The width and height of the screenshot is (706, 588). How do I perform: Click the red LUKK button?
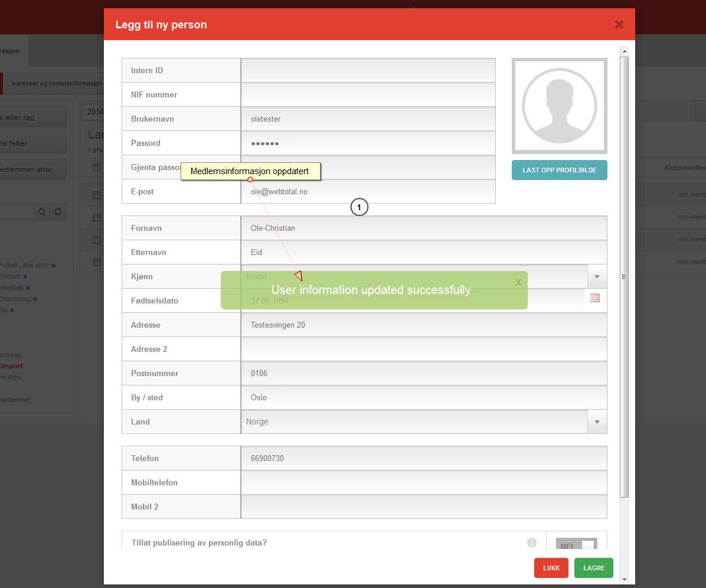[551, 568]
